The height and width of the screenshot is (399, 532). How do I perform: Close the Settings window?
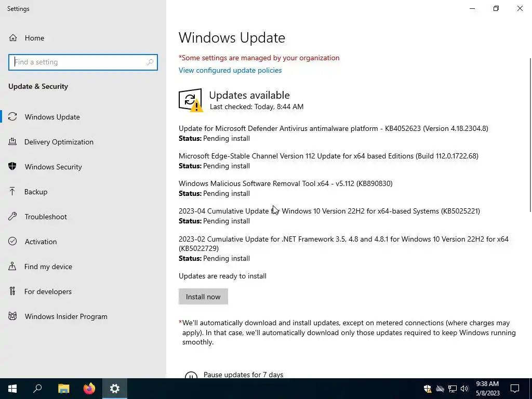click(x=520, y=8)
